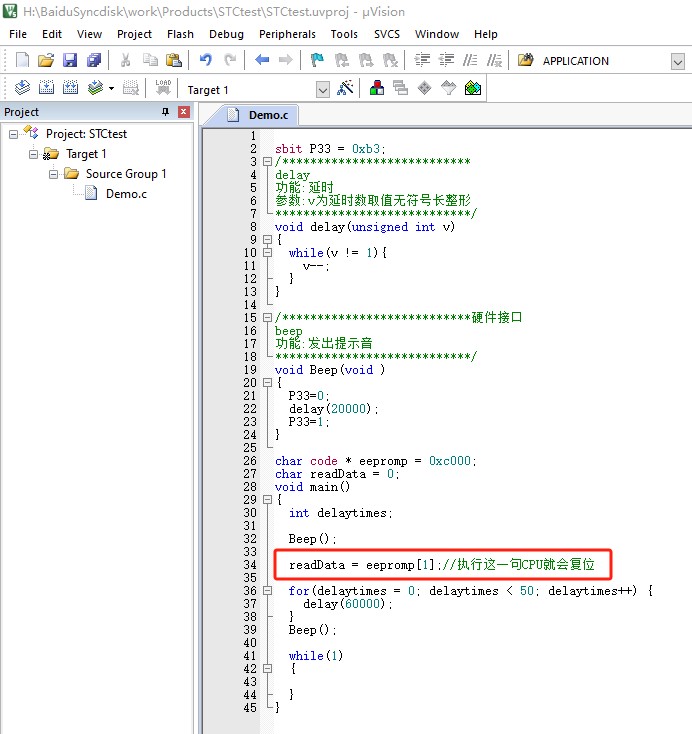Rebuild all target files

[70, 88]
